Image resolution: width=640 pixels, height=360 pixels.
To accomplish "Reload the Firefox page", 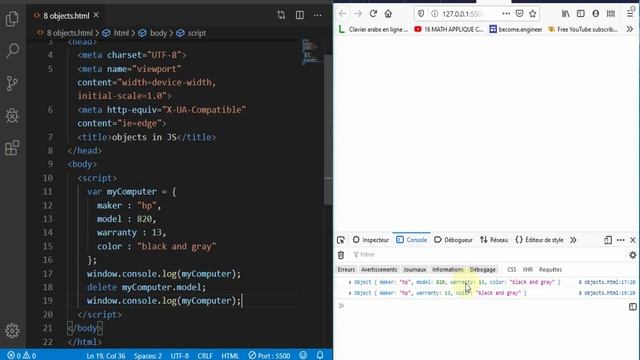I will [x=373, y=13].
